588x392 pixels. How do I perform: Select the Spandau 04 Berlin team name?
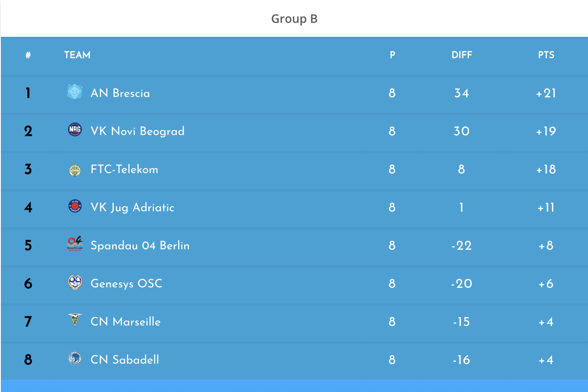pos(140,246)
